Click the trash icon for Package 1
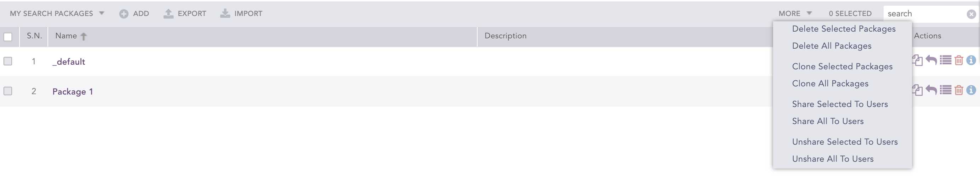 point(959,90)
